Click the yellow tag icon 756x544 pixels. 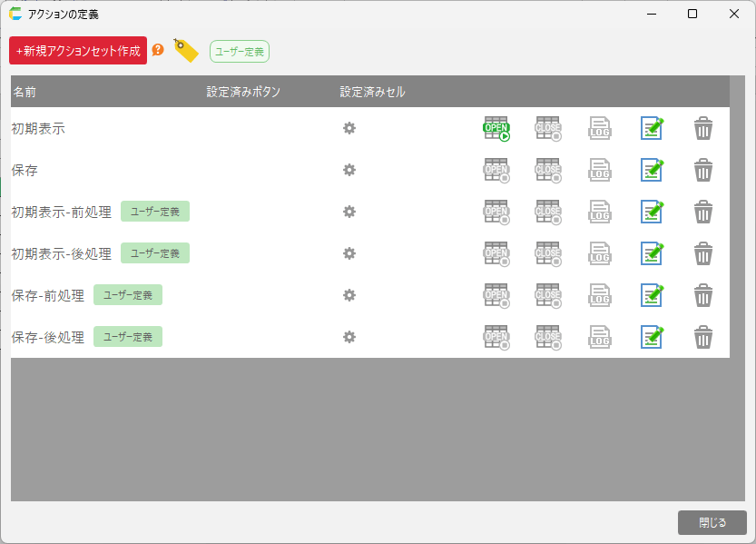coord(185,51)
